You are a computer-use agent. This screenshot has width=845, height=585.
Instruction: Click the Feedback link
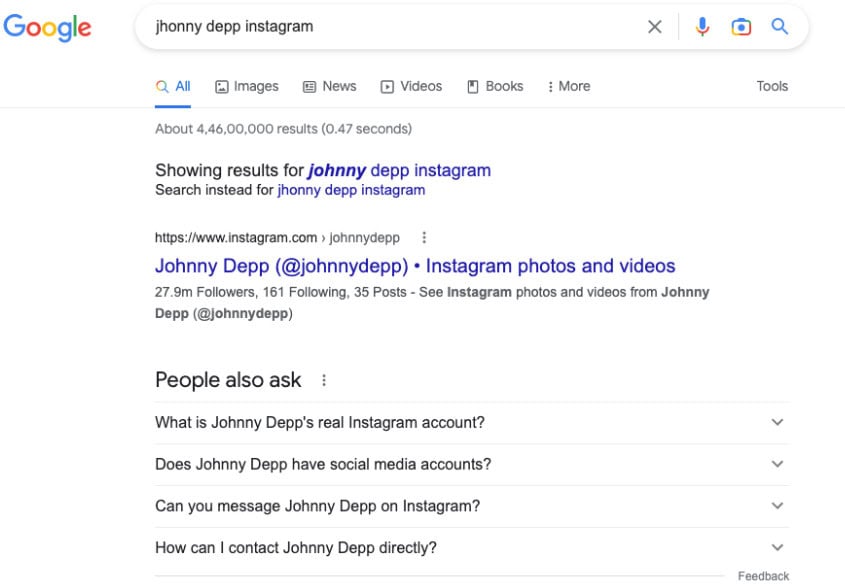(763, 576)
